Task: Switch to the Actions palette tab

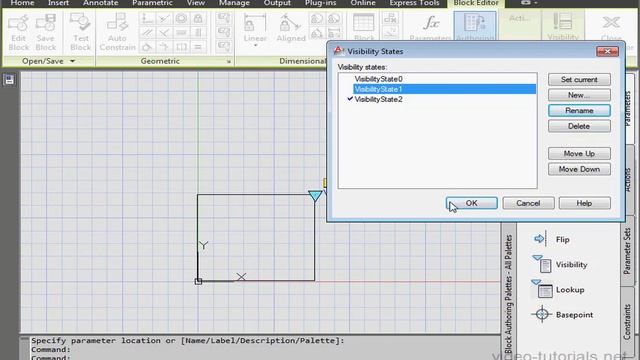Action: [628, 180]
